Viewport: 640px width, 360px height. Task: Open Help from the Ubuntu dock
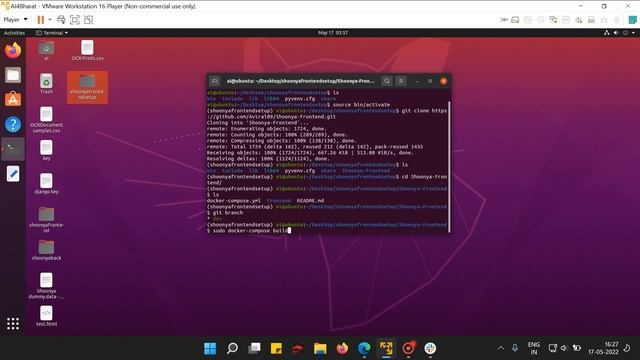click(13, 124)
